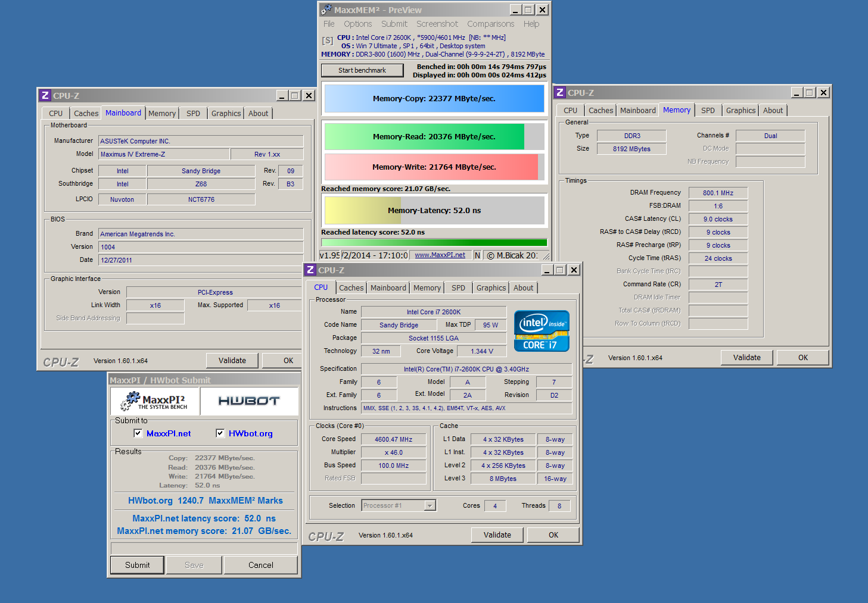Click the BIOS version 1004 field

pos(201,247)
